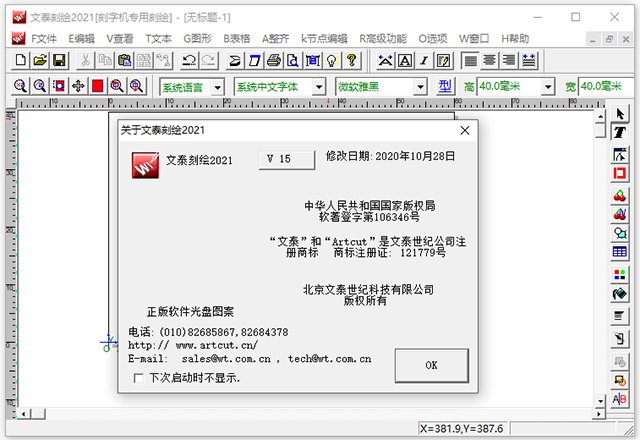Open the E编辑 menu
This screenshot has height=440, width=640.
pos(82,39)
